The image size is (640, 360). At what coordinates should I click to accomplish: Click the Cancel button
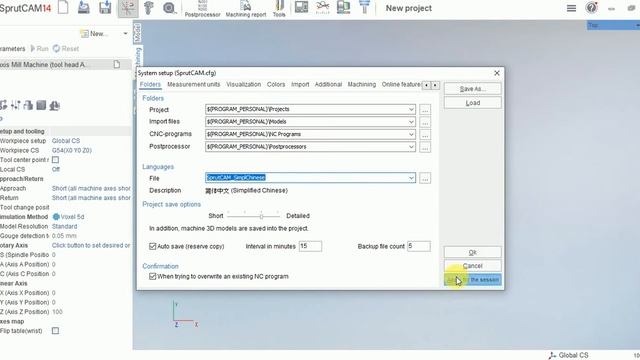pyautogui.click(x=473, y=266)
